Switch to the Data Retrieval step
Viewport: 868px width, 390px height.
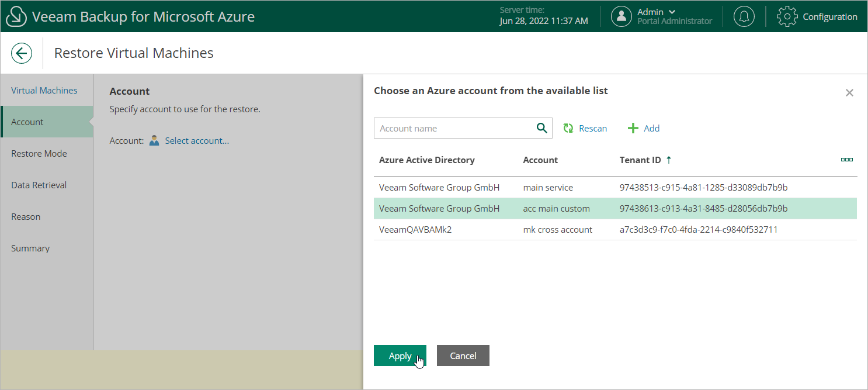click(39, 185)
